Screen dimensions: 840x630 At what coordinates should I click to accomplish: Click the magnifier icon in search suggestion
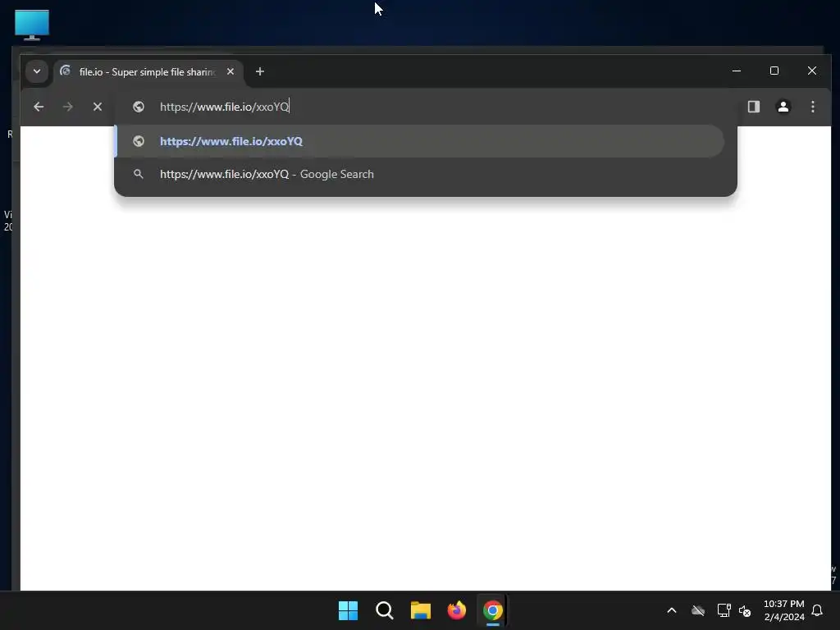point(138,174)
